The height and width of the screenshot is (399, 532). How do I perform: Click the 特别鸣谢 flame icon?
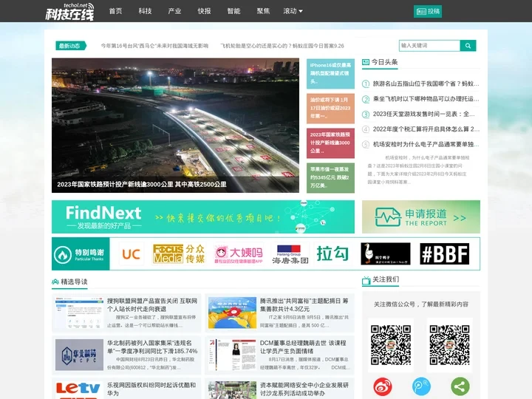point(62,254)
